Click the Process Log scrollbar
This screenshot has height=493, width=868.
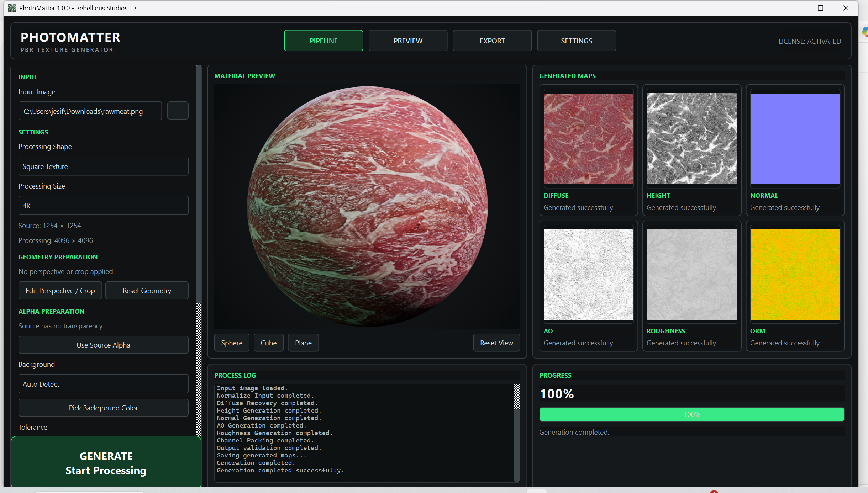coord(517,433)
